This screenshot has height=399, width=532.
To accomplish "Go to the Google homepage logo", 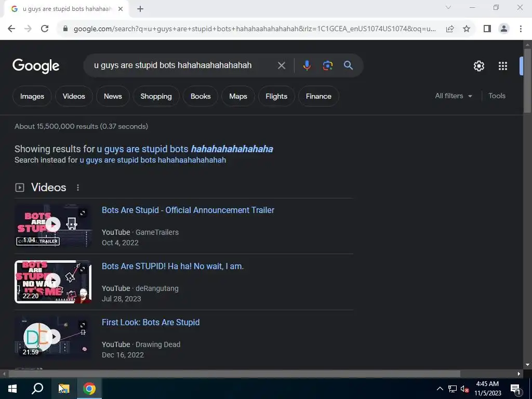I will pos(36,66).
